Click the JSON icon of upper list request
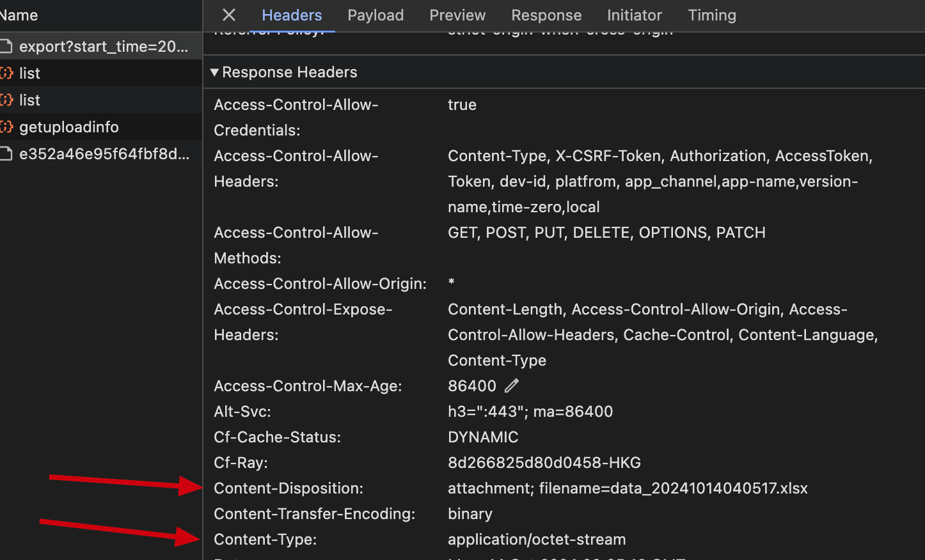925x560 pixels. click(x=6, y=74)
